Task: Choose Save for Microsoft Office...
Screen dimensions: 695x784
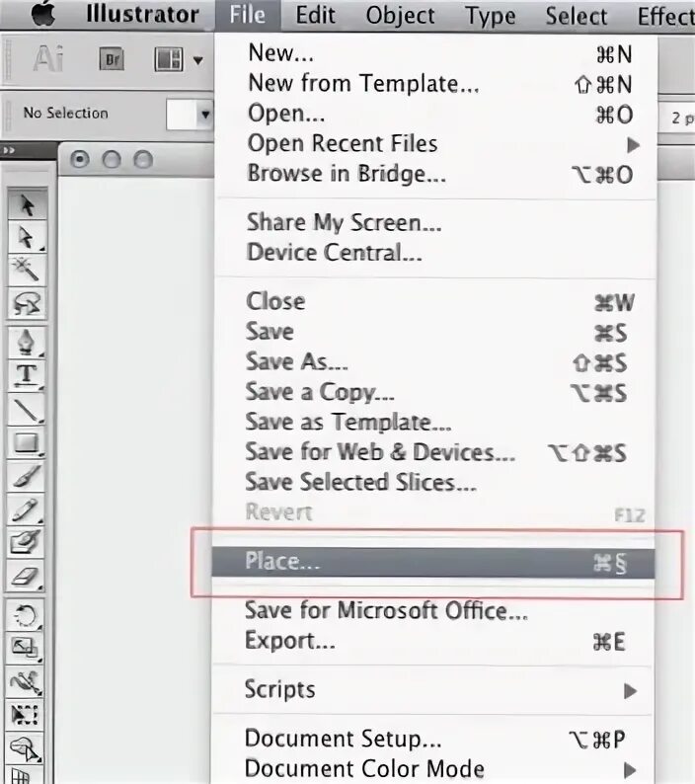Action: [x=433, y=611]
